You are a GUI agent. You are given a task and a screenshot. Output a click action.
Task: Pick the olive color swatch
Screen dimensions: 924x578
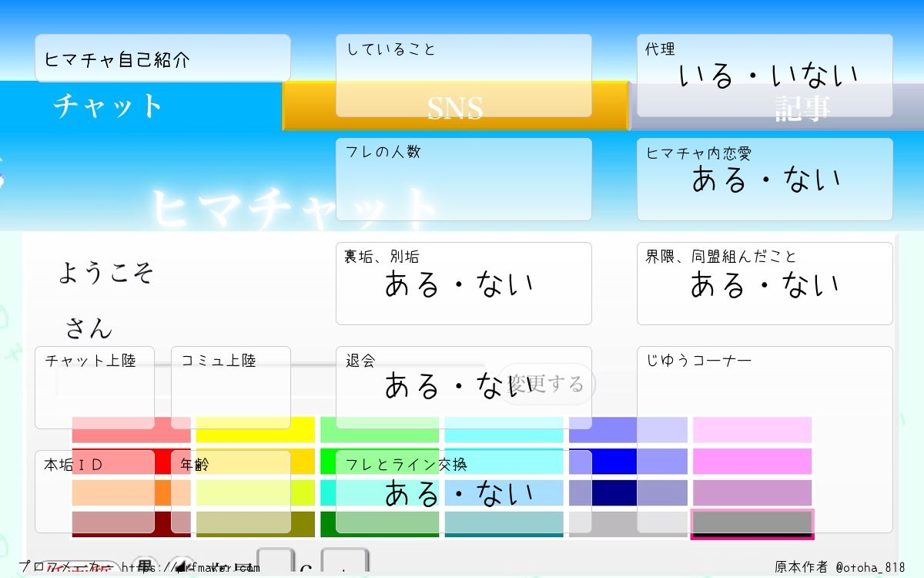point(256,524)
